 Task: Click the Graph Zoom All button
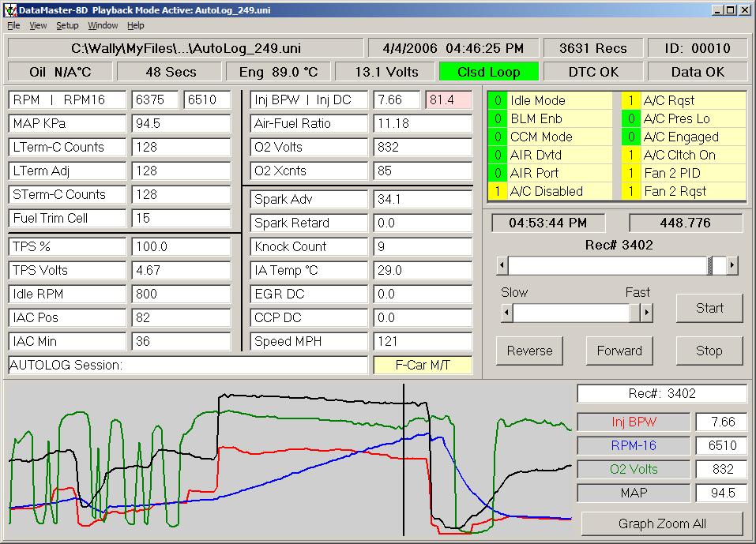point(662,523)
